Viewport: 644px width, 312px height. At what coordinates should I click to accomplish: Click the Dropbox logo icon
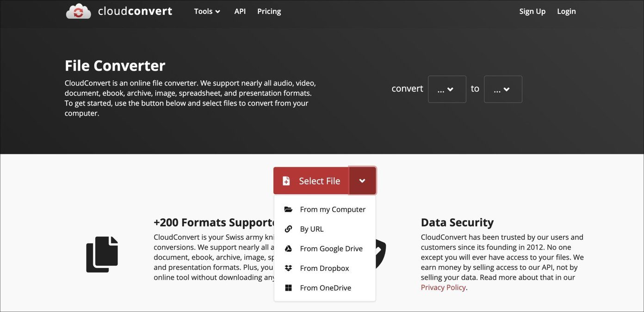coord(288,268)
